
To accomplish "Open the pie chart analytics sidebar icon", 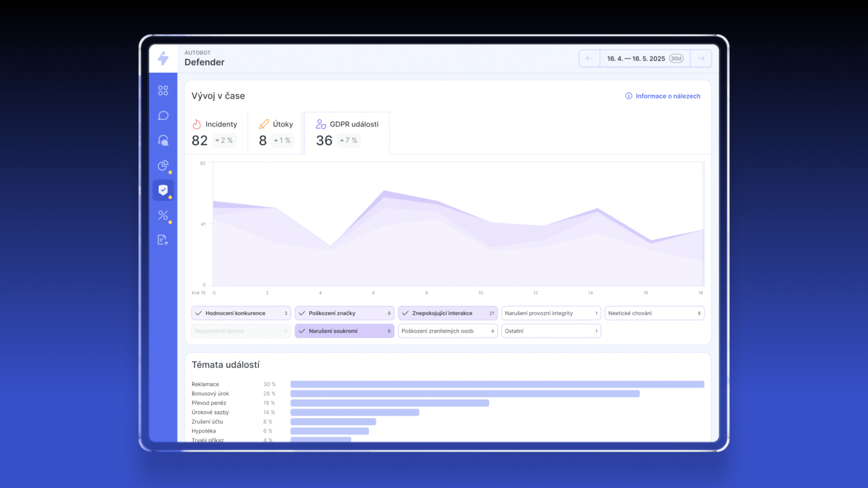I will (163, 165).
